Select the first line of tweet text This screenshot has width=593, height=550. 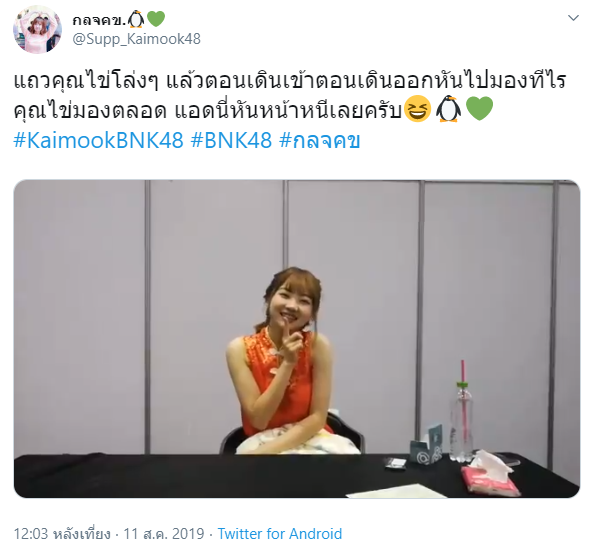(x=290, y=81)
